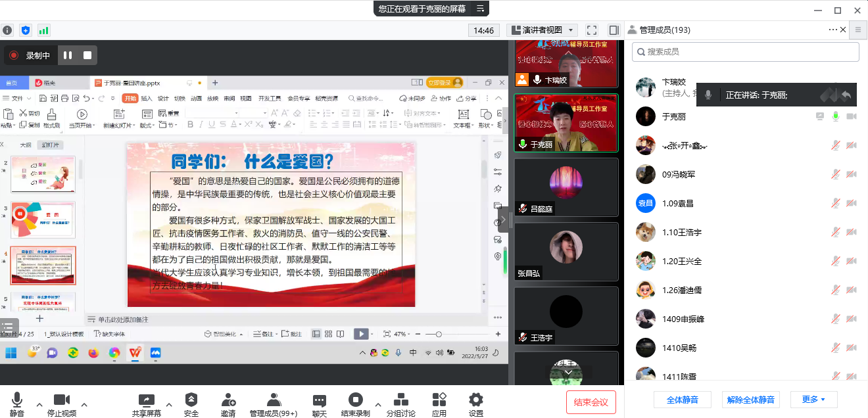The image size is (868, 418).
Task: Click the 共享屏幕 share screen icon
Action: (147, 400)
